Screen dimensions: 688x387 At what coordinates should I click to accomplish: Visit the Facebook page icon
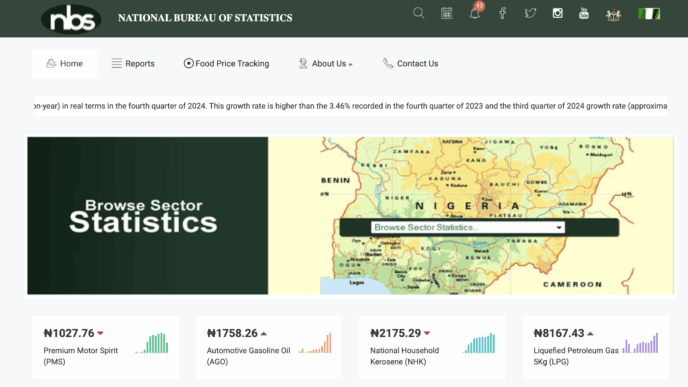pyautogui.click(x=502, y=13)
